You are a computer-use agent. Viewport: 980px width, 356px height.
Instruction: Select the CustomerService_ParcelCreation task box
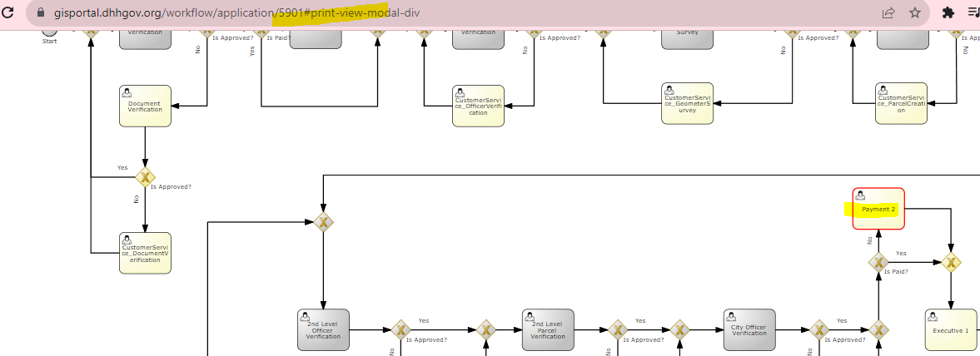point(901,103)
